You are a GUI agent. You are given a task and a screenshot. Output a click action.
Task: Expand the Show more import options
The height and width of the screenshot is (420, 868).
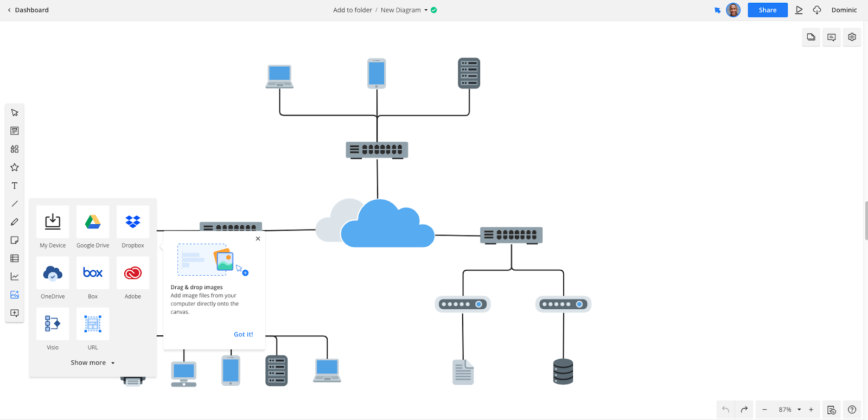point(92,363)
